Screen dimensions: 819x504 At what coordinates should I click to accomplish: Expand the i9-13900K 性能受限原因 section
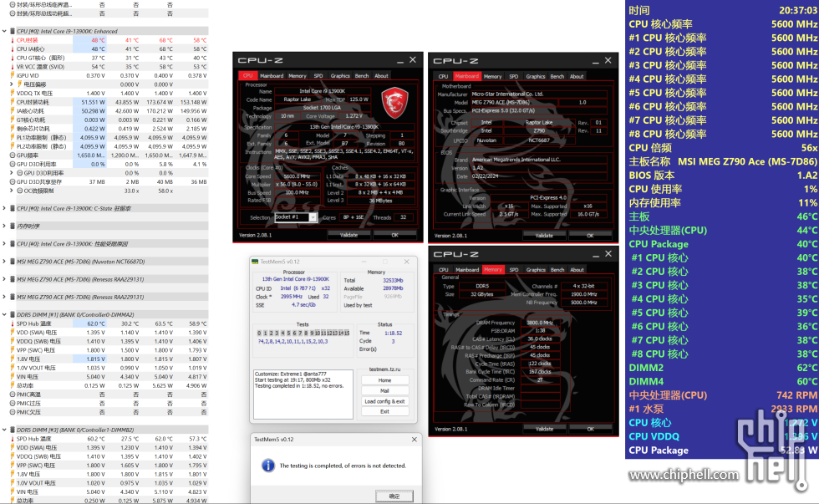point(4,244)
